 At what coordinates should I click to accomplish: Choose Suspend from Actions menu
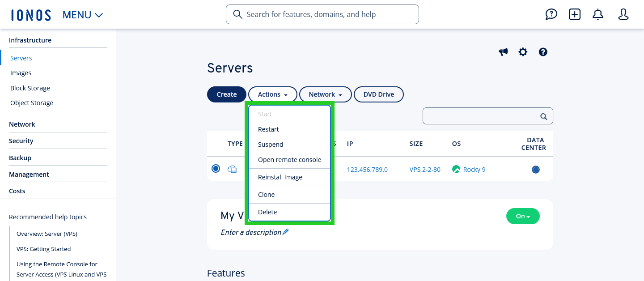coord(289,145)
